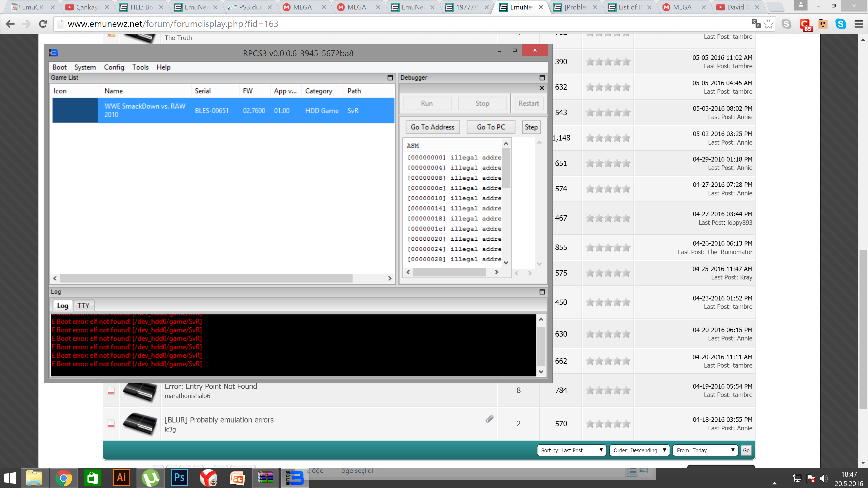This screenshot has width=868, height=488.
Task: Open the thread Error: Entry Point Not Found
Action: click(x=211, y=386)
